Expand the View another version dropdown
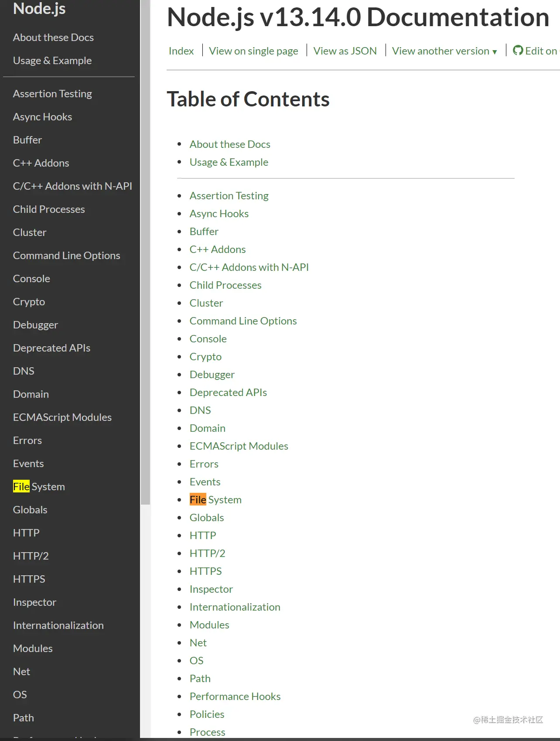The width and height of the screenshot is (560, 741). coord(444,51)
